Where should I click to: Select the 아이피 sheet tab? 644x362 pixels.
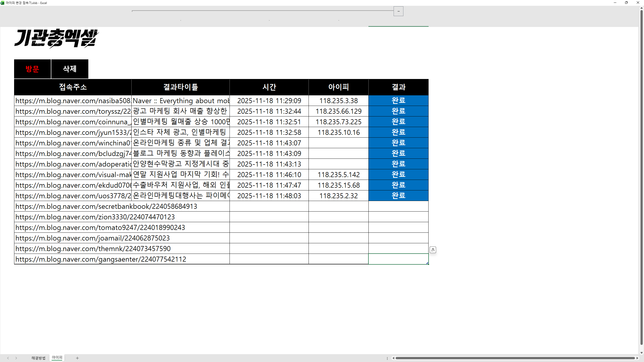57,357
